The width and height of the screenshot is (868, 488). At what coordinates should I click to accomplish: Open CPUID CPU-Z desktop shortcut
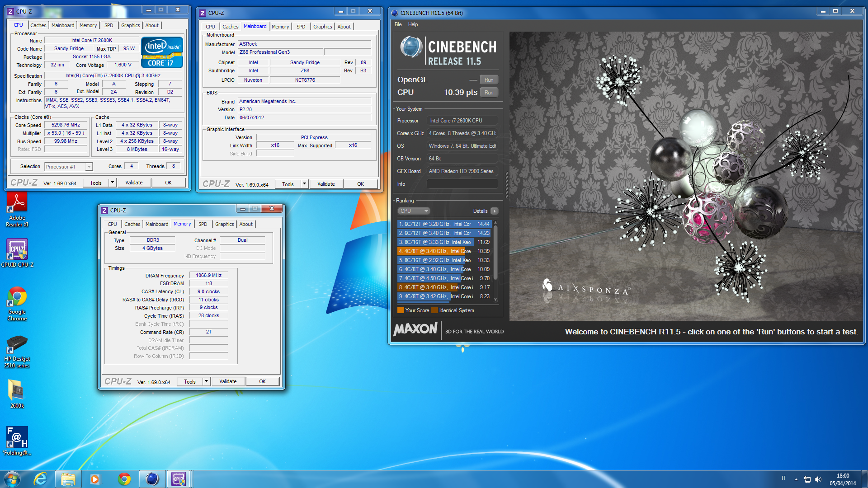click(17, 253)
